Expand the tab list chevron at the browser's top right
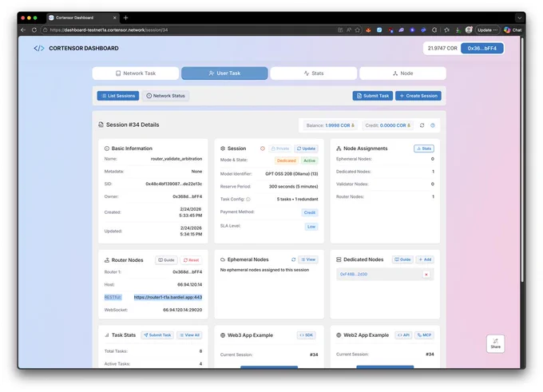 tap(519, 18)
